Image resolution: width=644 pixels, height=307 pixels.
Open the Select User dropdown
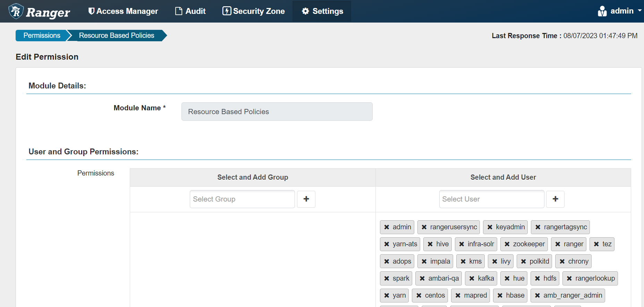(492, 199)
